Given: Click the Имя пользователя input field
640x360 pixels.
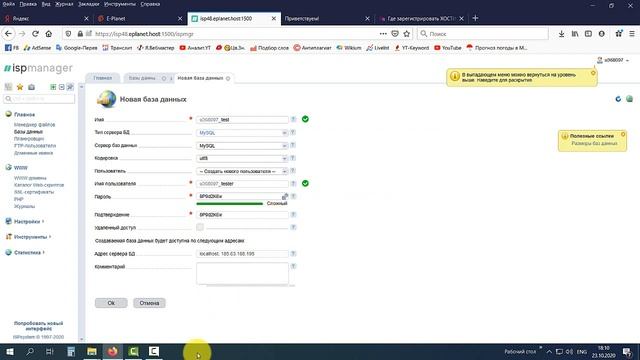Looking at the screenshot, I should 242,184.
